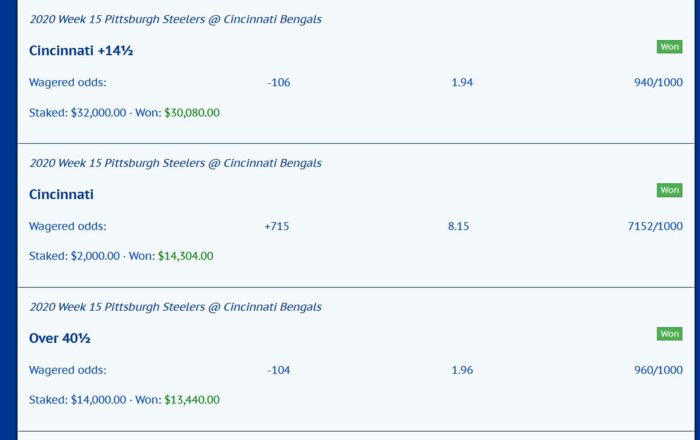Open the second Steelers @ Bengals game title
Viewport: 700px width, 440px height.
pos(175,163)
